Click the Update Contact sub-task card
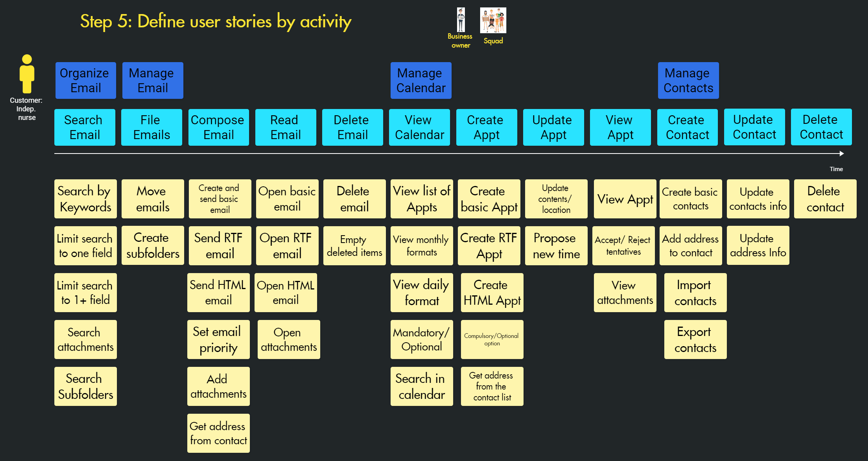868x461 pixels. (x=753, y=127)
